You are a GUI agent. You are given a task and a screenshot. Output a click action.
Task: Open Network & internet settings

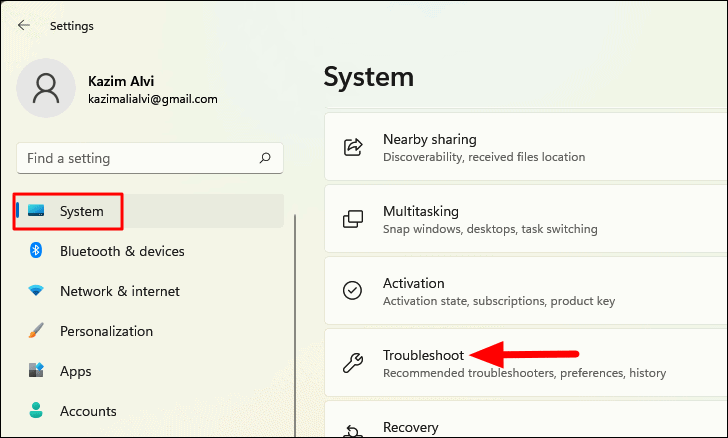click(x=150, y=291)
